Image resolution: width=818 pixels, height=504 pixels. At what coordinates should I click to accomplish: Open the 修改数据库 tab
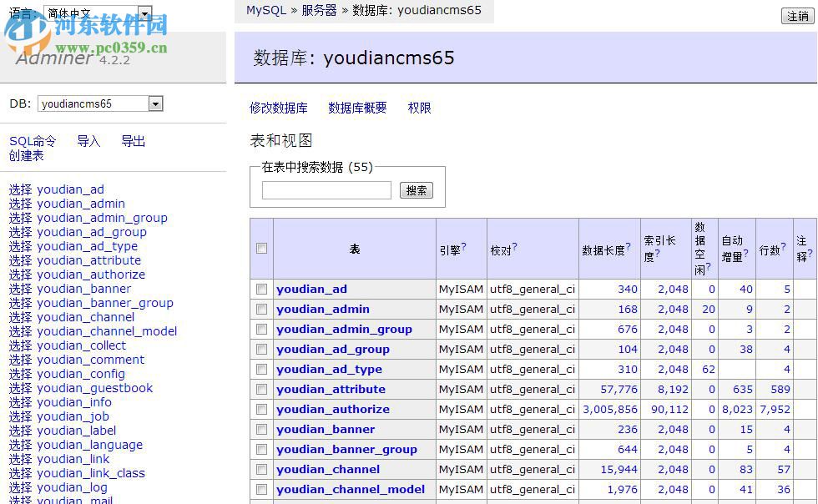pos(276,108)
